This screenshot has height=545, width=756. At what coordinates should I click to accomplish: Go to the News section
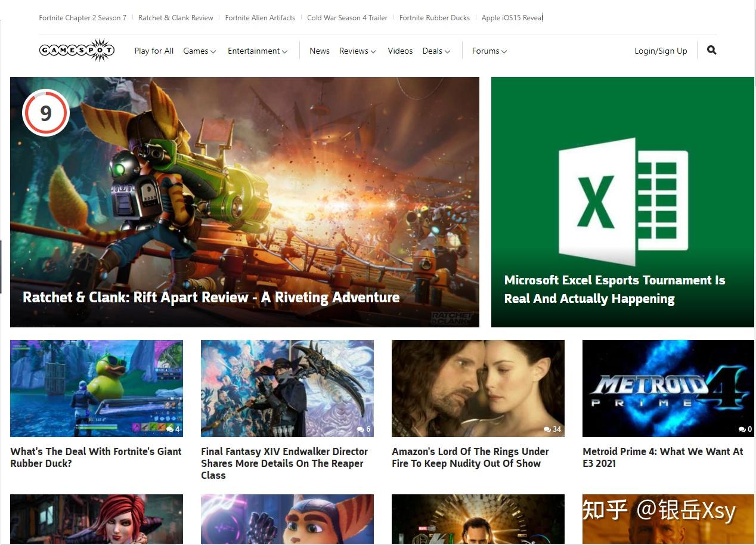pos(319,51)
